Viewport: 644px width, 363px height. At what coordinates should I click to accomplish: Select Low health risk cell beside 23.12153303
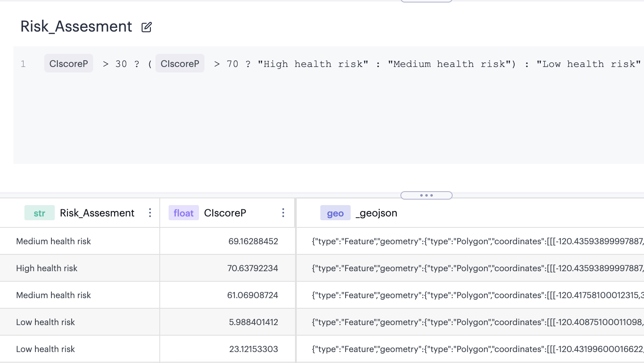[x=80, y=349]
